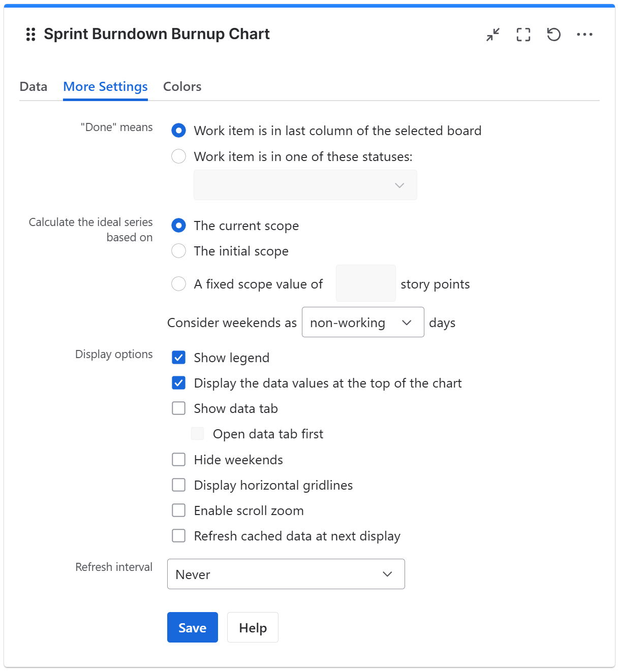The height and width of the screenshot is (672, 618).
Task: Open the gadget's ellipsis options menu
Action: (585, 35)
